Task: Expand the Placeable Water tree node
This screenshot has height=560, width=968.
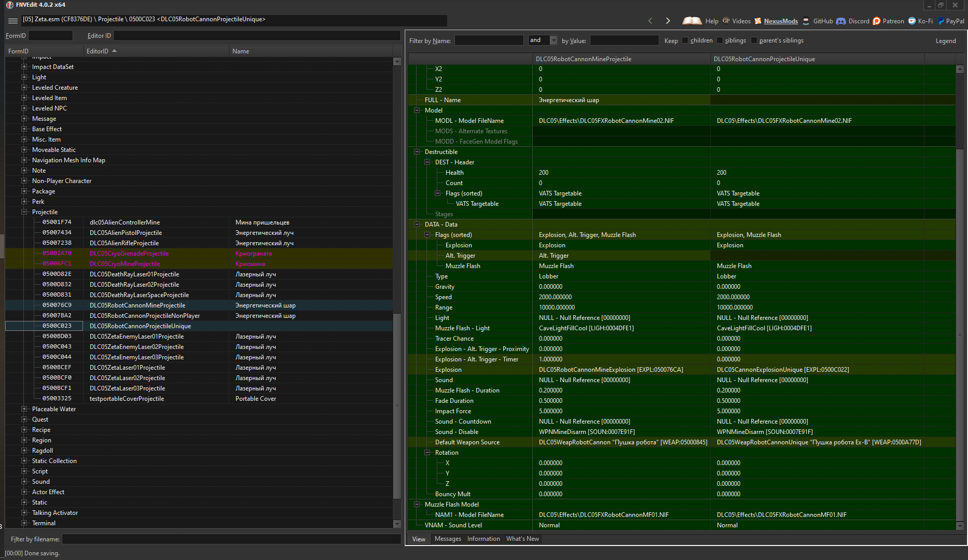Action: (x=24, y=409)
